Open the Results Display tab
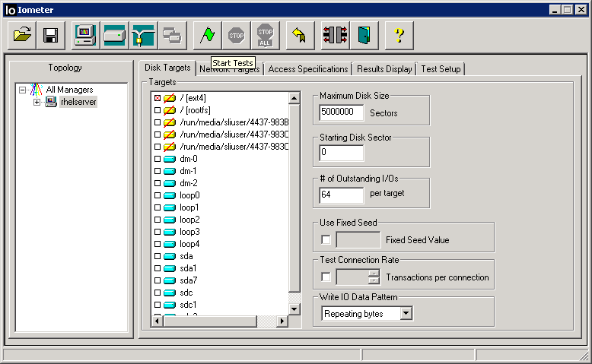The width and height of the screenshot is (592, 364). coord(384,69)
